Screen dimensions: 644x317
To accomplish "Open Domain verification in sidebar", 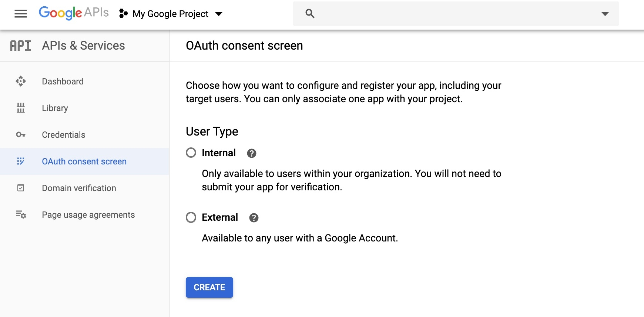I will [x=79, y=188].
